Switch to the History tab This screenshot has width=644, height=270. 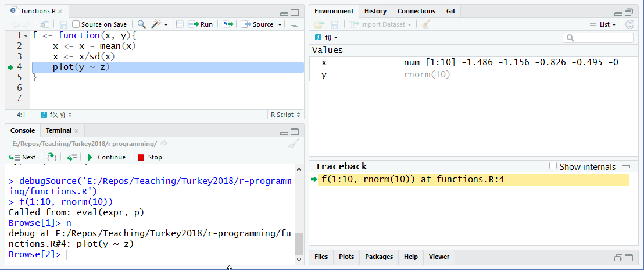[x=375, y=11]
